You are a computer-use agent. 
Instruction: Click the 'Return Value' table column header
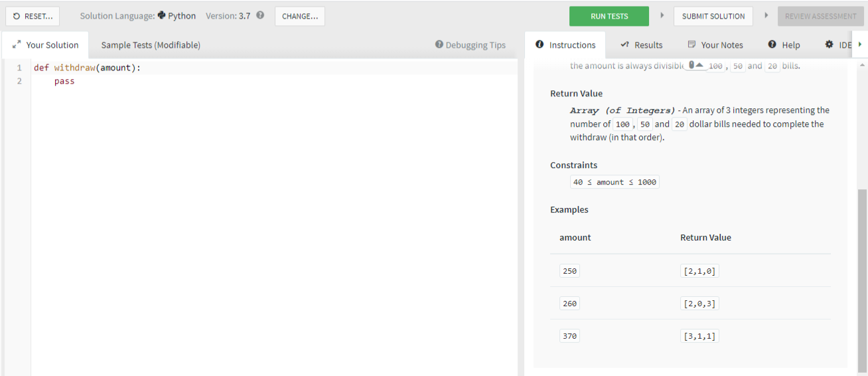705,237
